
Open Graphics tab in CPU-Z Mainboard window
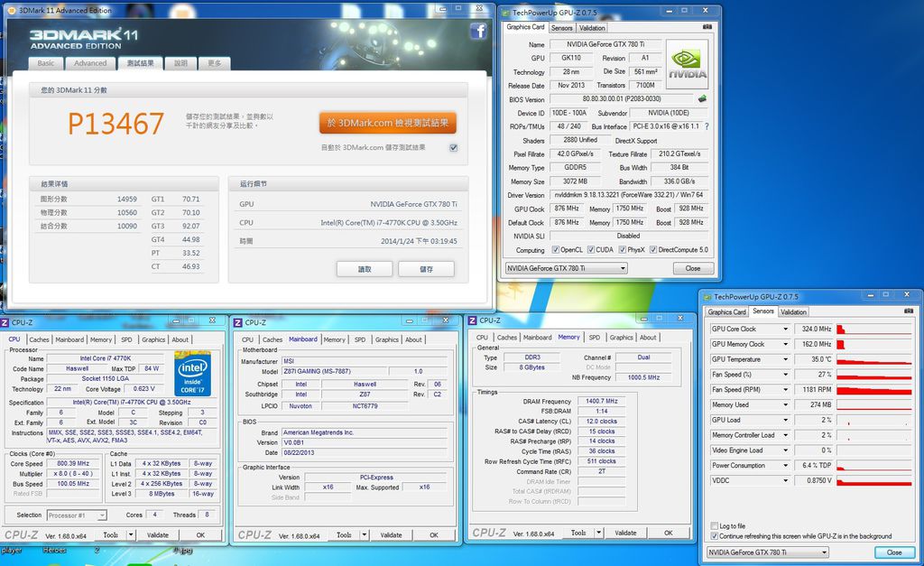point(386,339)
